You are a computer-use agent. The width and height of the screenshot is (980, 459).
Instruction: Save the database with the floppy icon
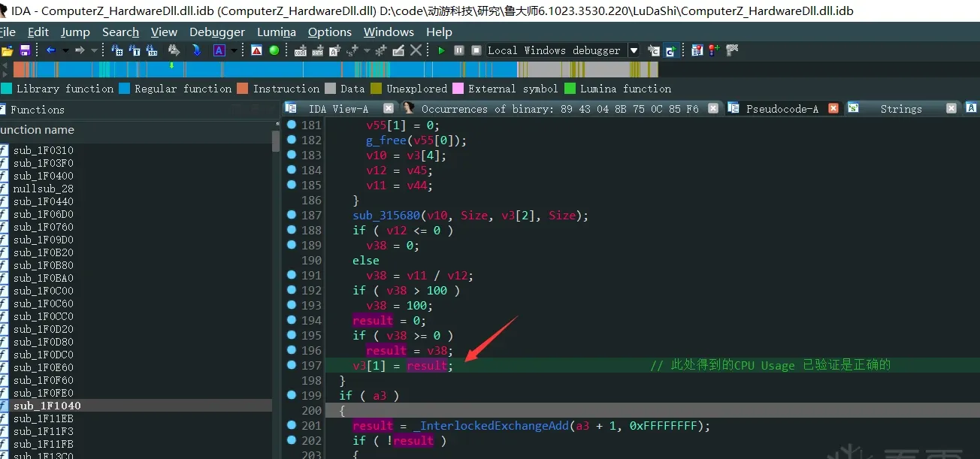pyautogui.click(x=25, y=50)
